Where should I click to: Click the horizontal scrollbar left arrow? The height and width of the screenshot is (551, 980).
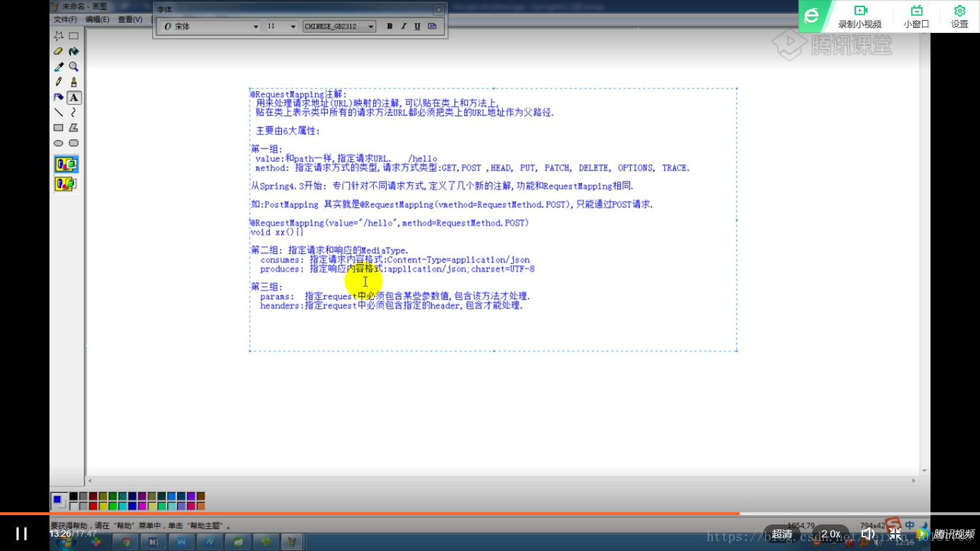(x=90, y=480)
